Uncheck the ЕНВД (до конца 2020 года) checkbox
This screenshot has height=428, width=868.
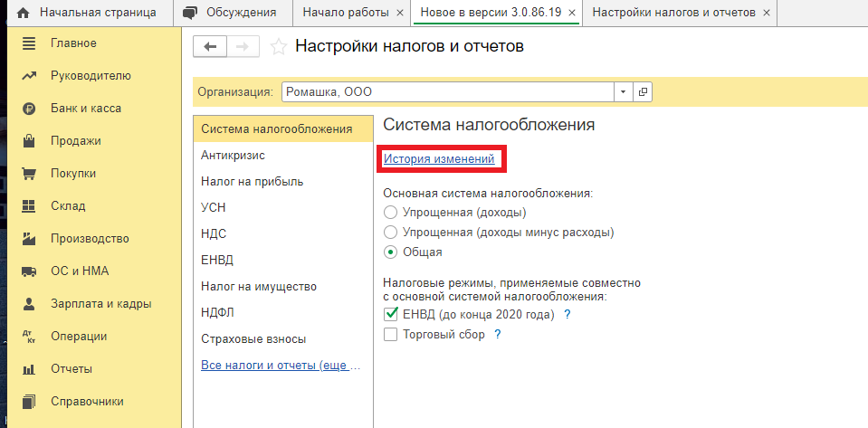(x=391, y=315)
